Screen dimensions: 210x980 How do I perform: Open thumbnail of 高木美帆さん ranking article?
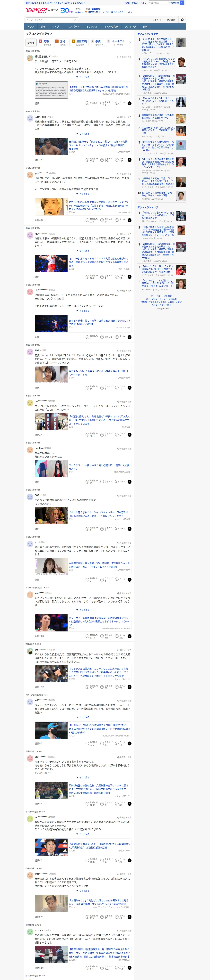(181, 196)
